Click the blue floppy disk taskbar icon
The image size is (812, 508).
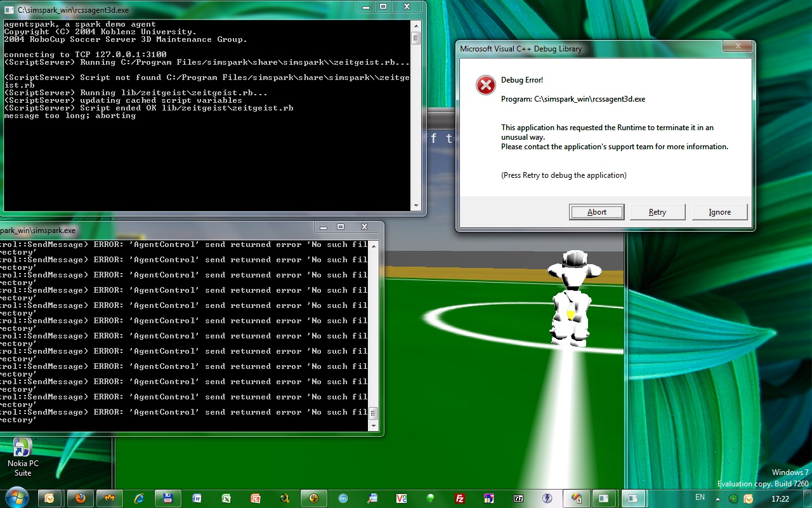click(x=168, y=498)
